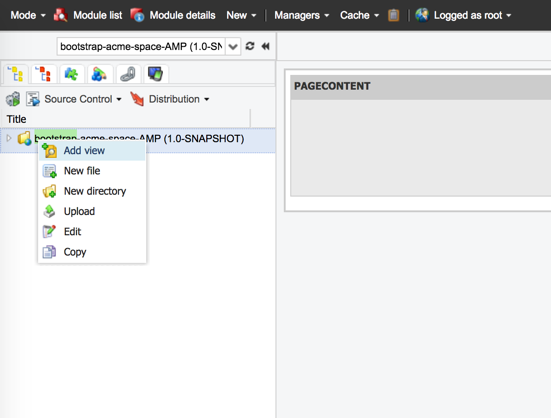Click the Add view magnifier icon
Screen dimensions: 551x418
tap(50, 151)
